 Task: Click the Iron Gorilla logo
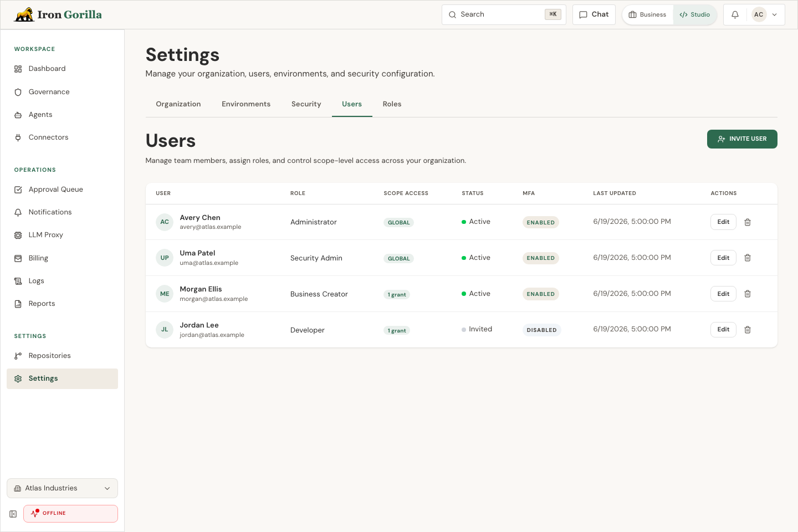[58, 14]
